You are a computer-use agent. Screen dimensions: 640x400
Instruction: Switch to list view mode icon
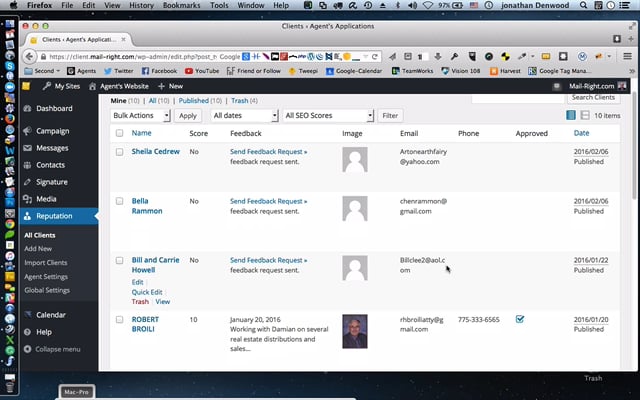click(x=571, y=115)
